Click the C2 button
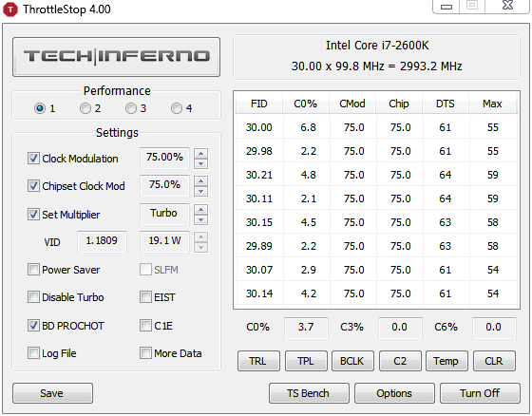The height and width of the screenshot is (416, 532). (400, 361)
